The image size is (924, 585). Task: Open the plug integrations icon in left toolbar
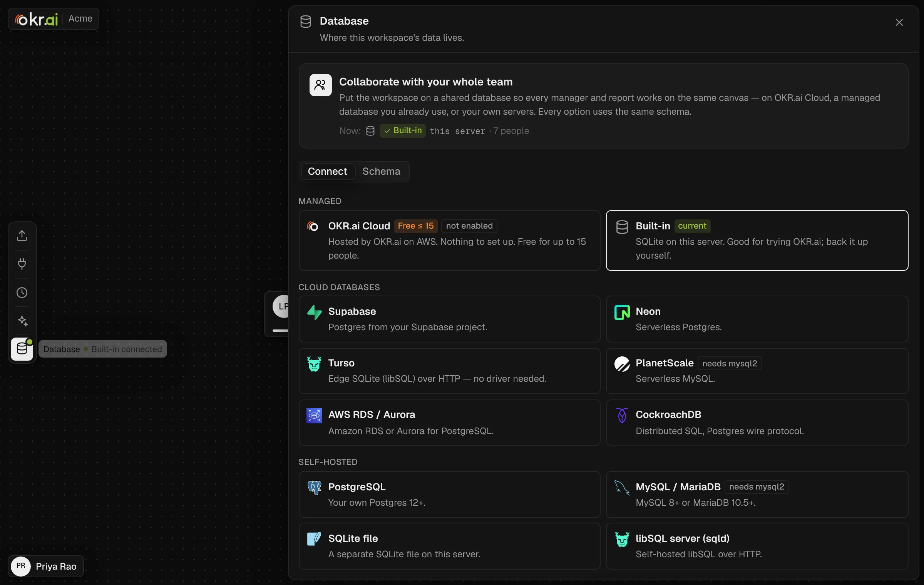22,264
